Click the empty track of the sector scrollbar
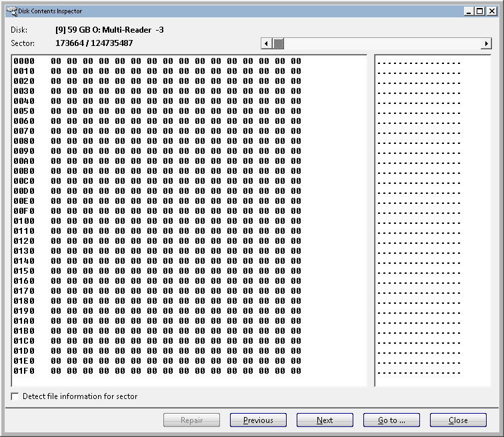 pos(380,44)
